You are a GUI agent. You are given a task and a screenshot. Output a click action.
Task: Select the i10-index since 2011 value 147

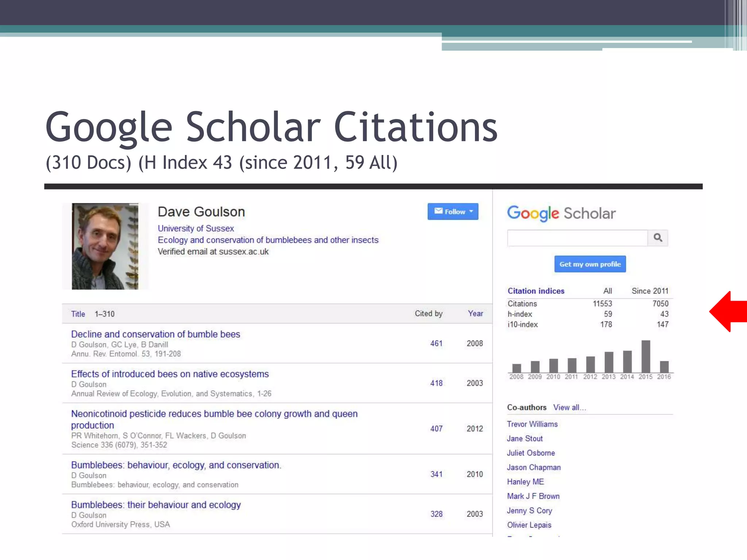point(662,324)
